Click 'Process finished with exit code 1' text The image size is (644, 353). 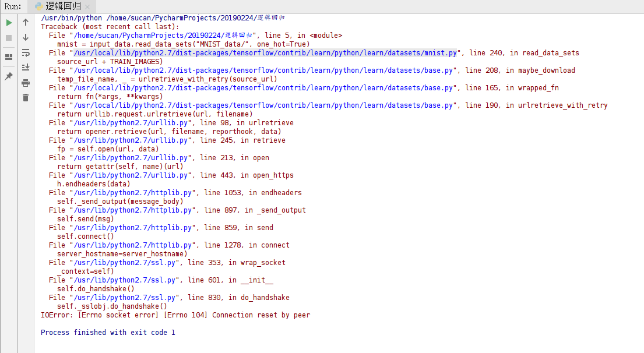coord(108,333)
